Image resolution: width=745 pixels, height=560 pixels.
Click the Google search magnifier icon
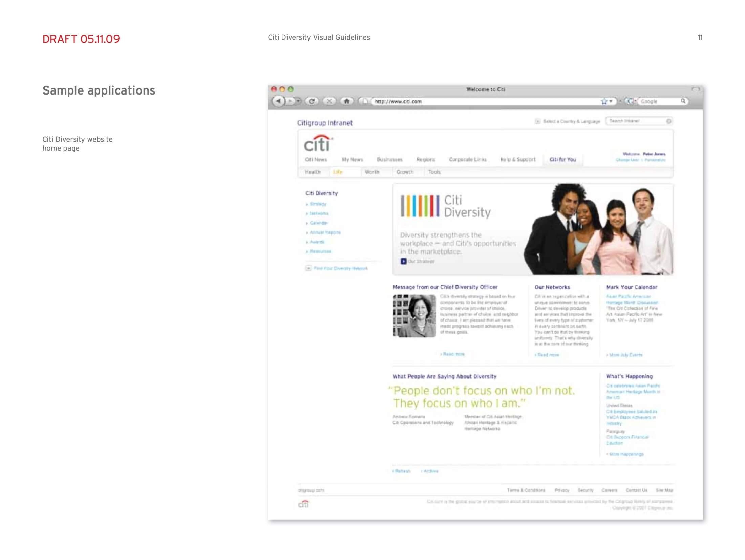pyautogui.click(x=683, y=101)
